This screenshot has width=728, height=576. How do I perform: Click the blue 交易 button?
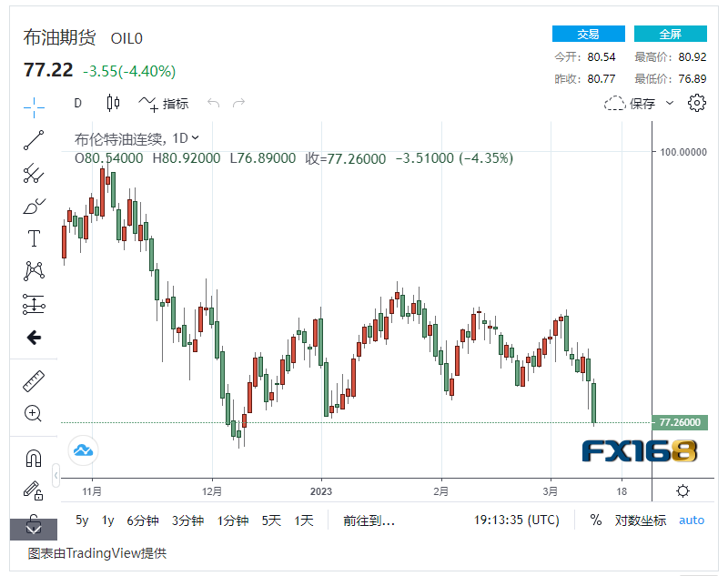[x=588, y=34]
